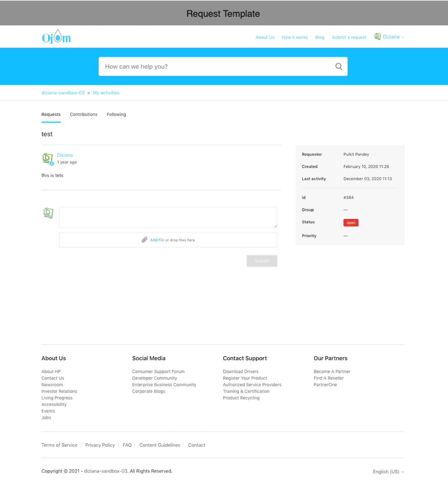Select the Requests tab
This screenshot has height=484, width=448.
point(51,115)
